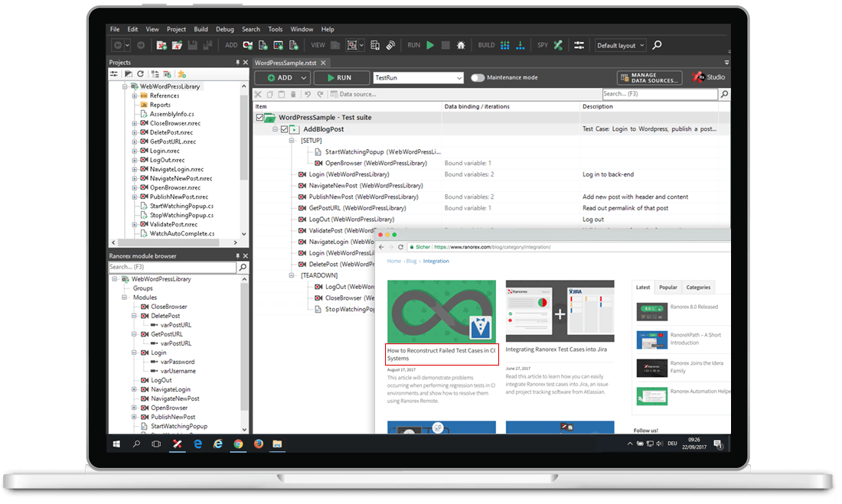The width and height of the screenshot is (842, 504).
Task: Expand Login.rxrec in the Projects tree
Action: [x=134, y=151]
